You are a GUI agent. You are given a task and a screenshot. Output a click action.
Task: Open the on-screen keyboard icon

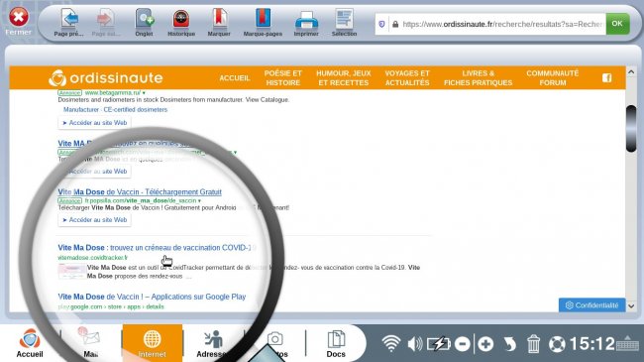pos(627,343)
